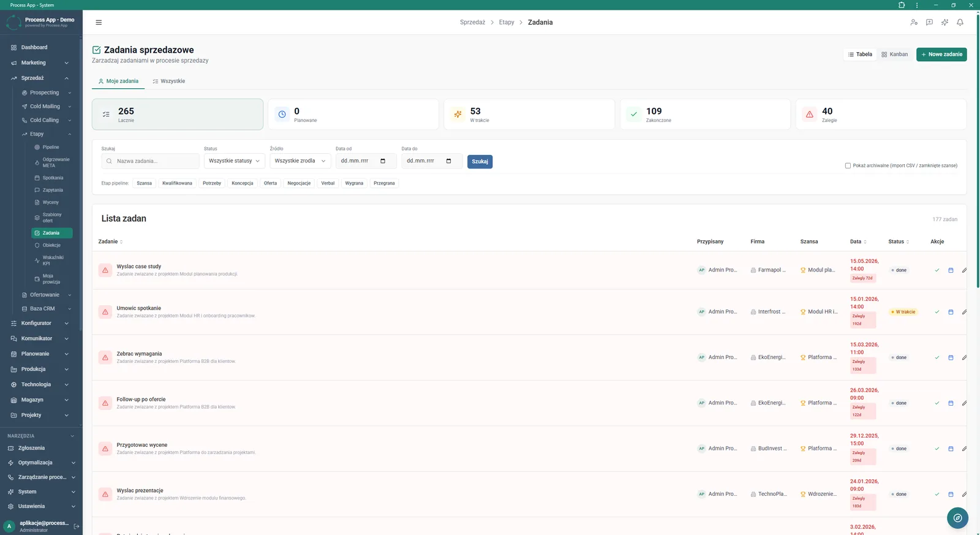Image resolution: width=980 pixels, height=535 pixels.
Task: Select the '265 Łącznie' stat card
Action: (x=178, y=115)
